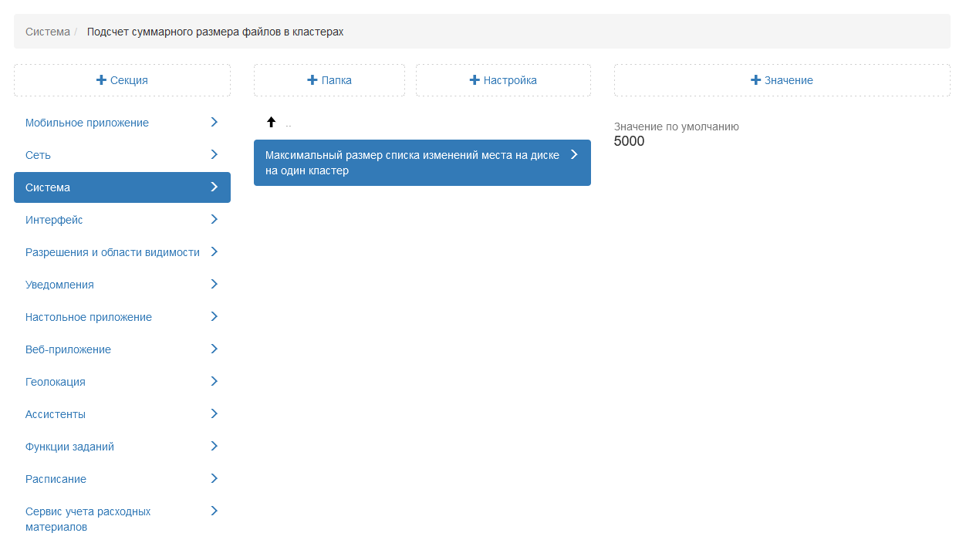
Task: Add a new section with the Секция button
Action: [122, 80]
